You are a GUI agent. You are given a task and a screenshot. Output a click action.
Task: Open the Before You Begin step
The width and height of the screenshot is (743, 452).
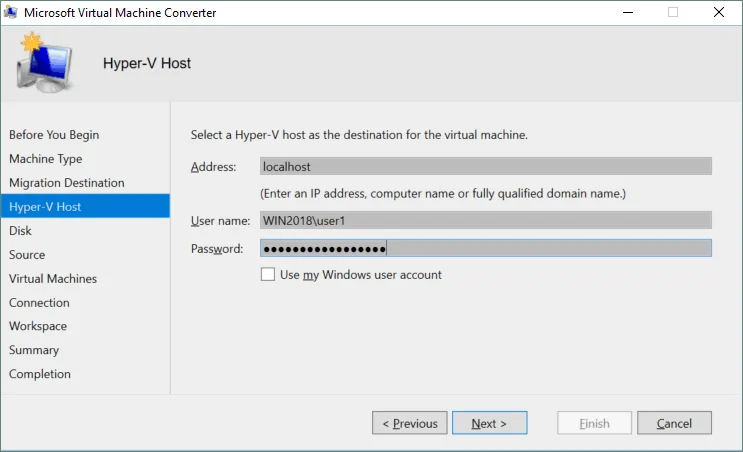pos(54,135)
